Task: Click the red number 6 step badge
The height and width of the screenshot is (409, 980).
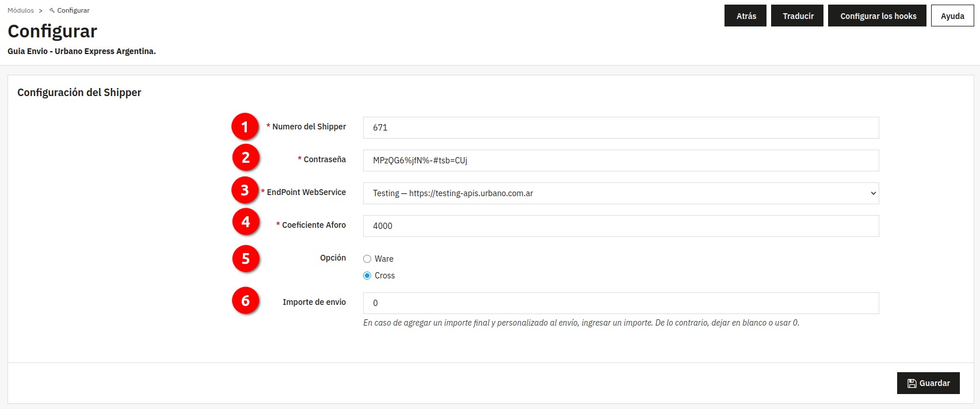Action: (x=246, y=301)
